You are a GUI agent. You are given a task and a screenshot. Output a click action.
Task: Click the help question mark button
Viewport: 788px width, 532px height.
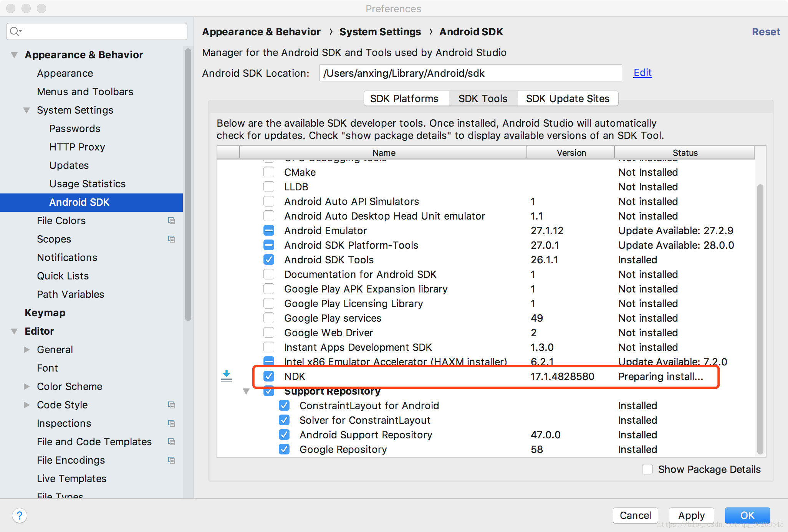click(x=20, y=515)
